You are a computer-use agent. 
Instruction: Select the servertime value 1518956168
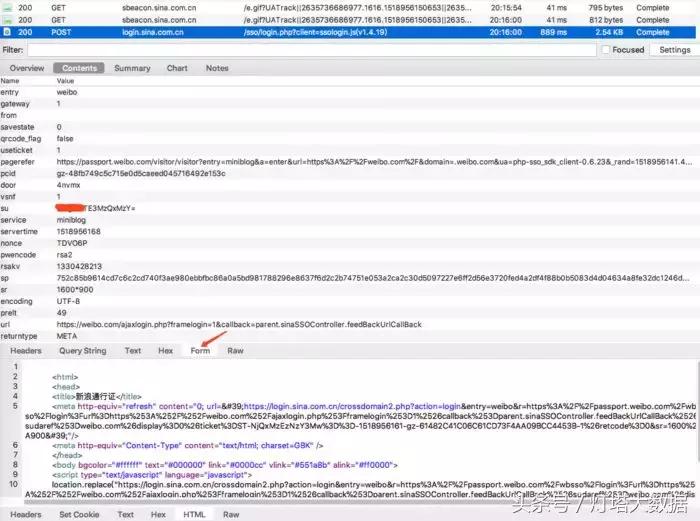click(79, 231)
